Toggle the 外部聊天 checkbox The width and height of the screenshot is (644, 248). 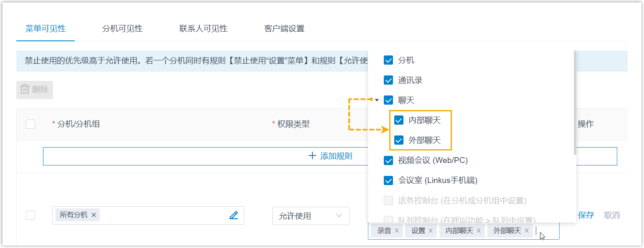(x=399, y=140)
